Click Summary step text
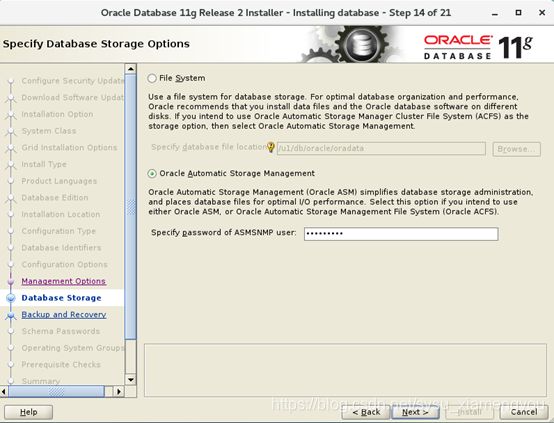The image size is (554, 423). click(41, 381)
